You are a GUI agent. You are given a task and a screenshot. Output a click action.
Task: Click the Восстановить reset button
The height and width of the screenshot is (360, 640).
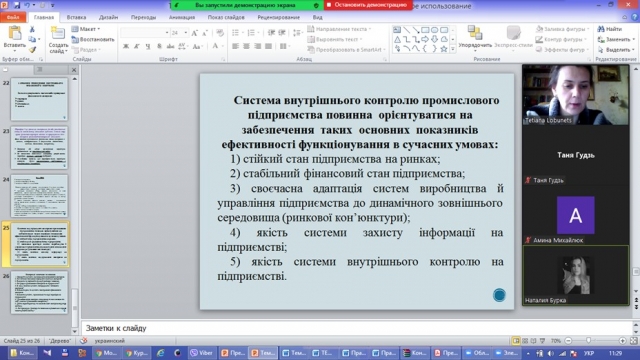coord(93,40)
